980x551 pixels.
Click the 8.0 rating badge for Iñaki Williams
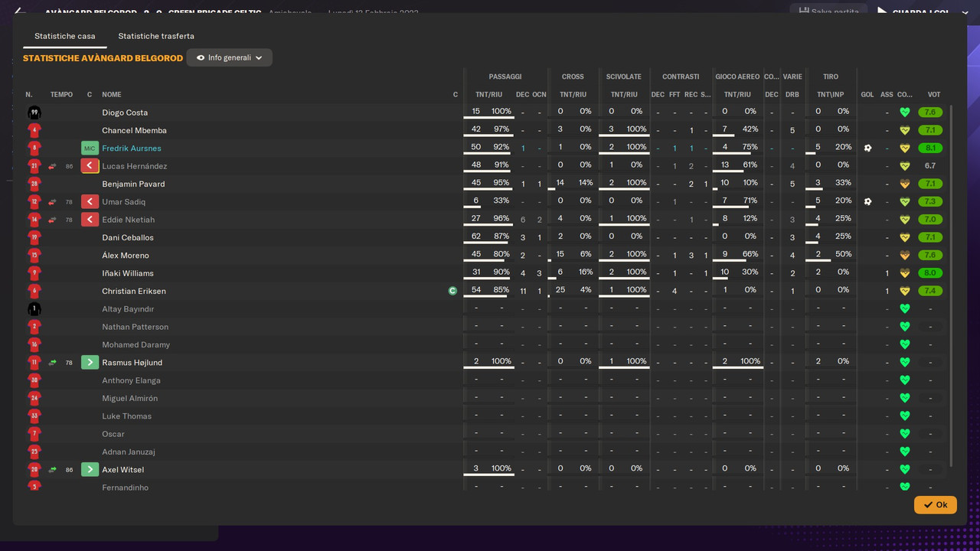tap(930, 273)
